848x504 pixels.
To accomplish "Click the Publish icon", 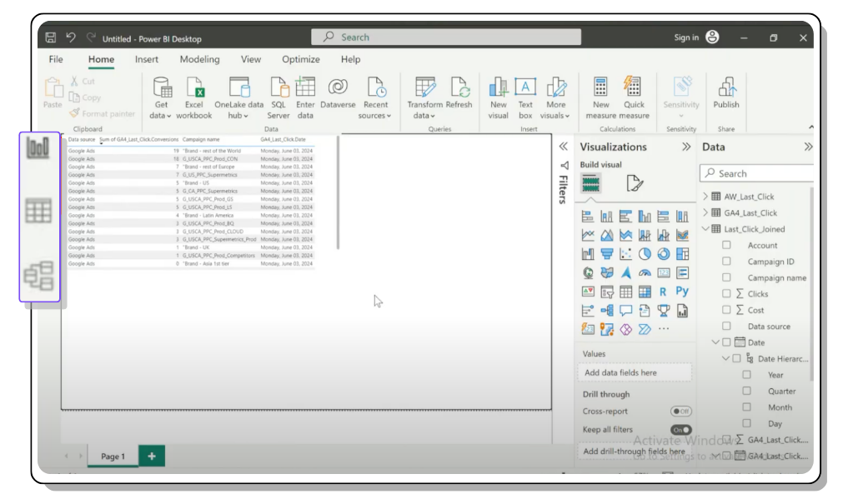I will tap(725, 87).
